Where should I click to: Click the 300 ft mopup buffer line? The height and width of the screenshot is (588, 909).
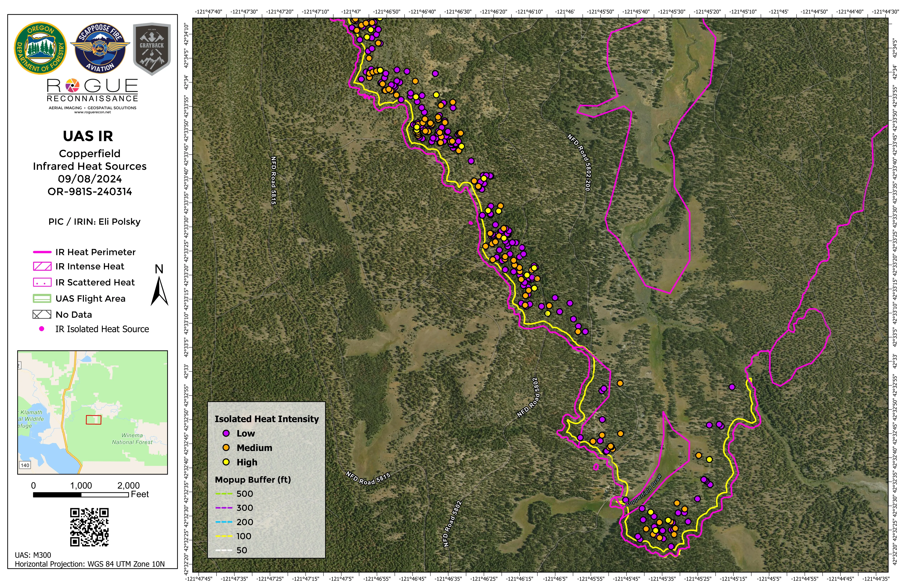pos(224,508)
